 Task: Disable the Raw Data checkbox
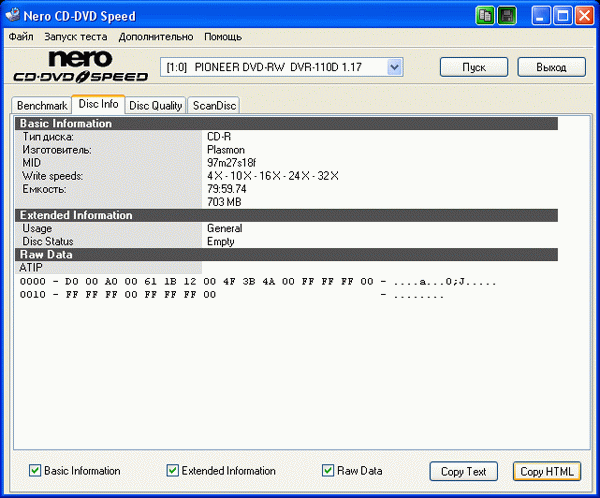coord(328,470)
